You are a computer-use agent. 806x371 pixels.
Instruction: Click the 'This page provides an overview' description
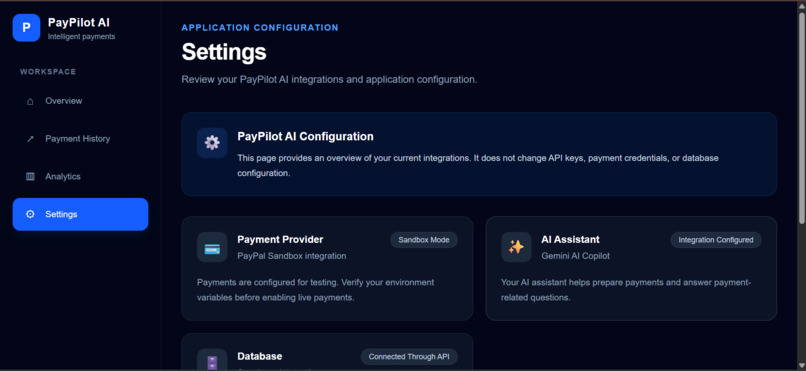click(478, 165)
